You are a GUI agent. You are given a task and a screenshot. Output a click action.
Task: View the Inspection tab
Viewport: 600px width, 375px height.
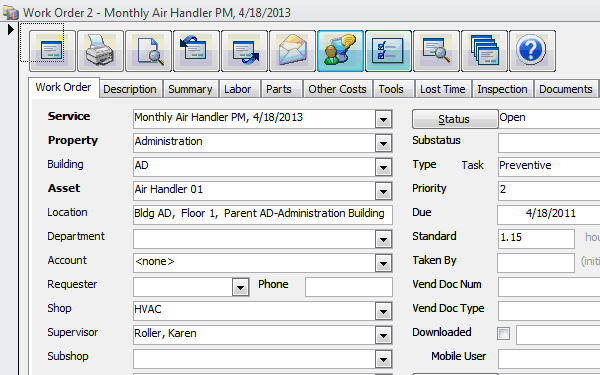tap(502, 89)
